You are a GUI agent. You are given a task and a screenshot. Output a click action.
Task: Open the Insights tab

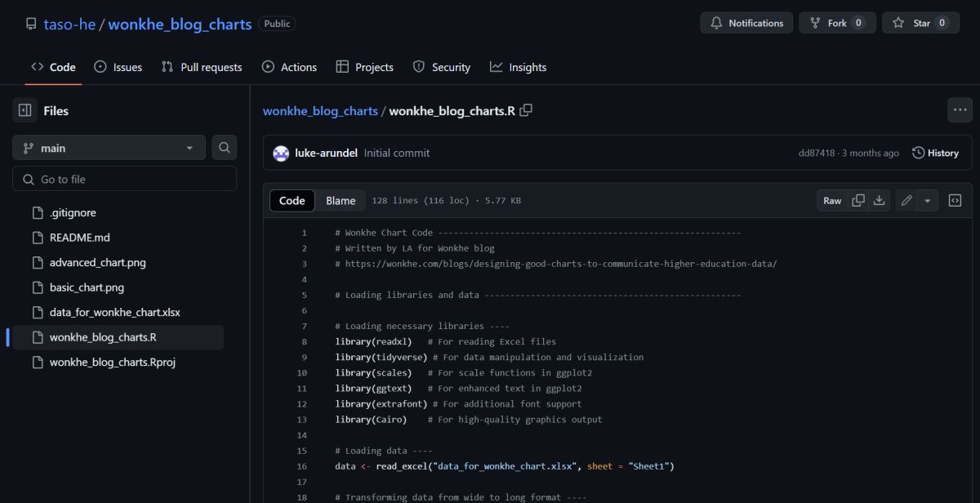[x=518, y=67]
